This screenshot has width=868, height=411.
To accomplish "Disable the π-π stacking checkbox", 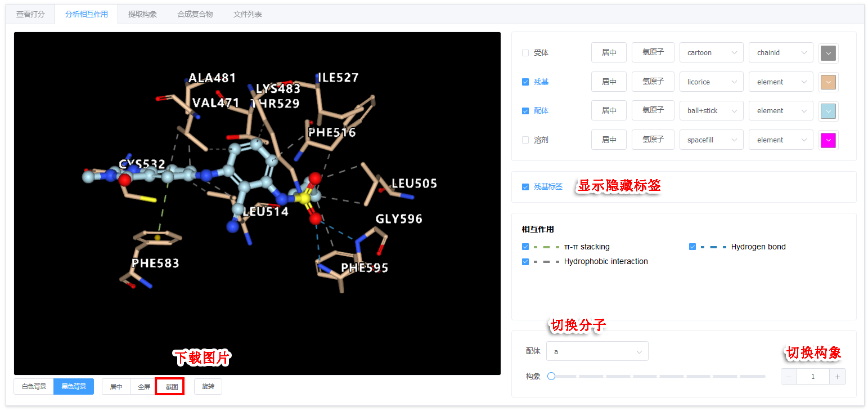I will pos(525,247).
